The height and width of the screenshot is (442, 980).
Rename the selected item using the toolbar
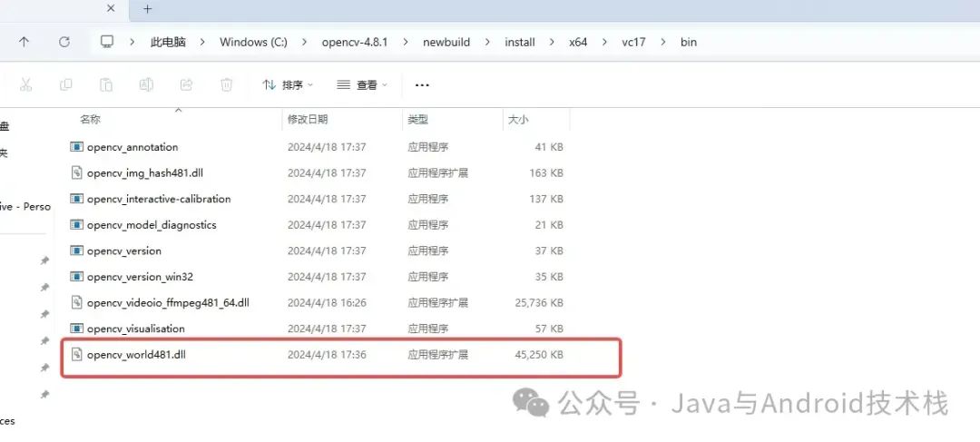point(146,84)
